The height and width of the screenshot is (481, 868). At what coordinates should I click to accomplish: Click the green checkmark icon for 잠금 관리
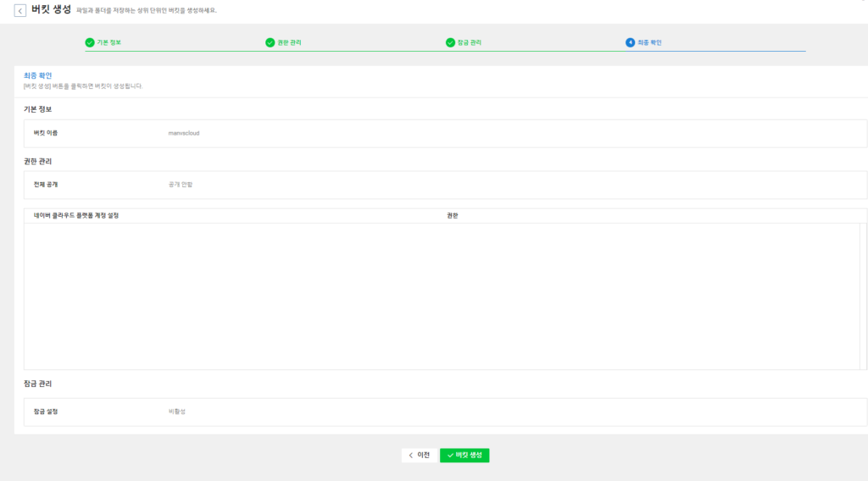[x=450, y=42]
